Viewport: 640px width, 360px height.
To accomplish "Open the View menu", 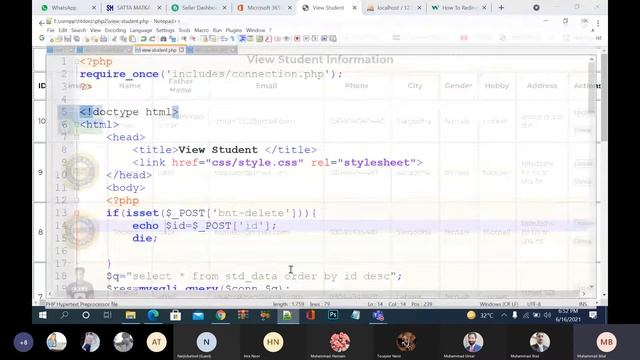I will point(95,30).
